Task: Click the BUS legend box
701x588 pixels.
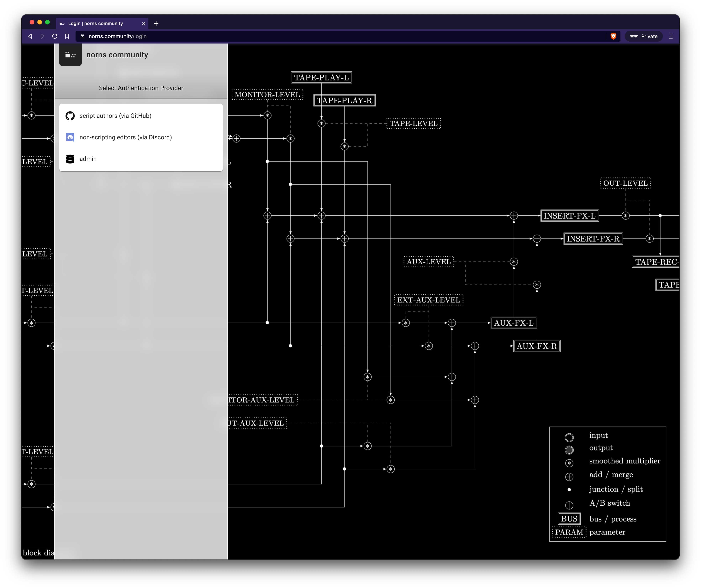Action: coord(569,519)
